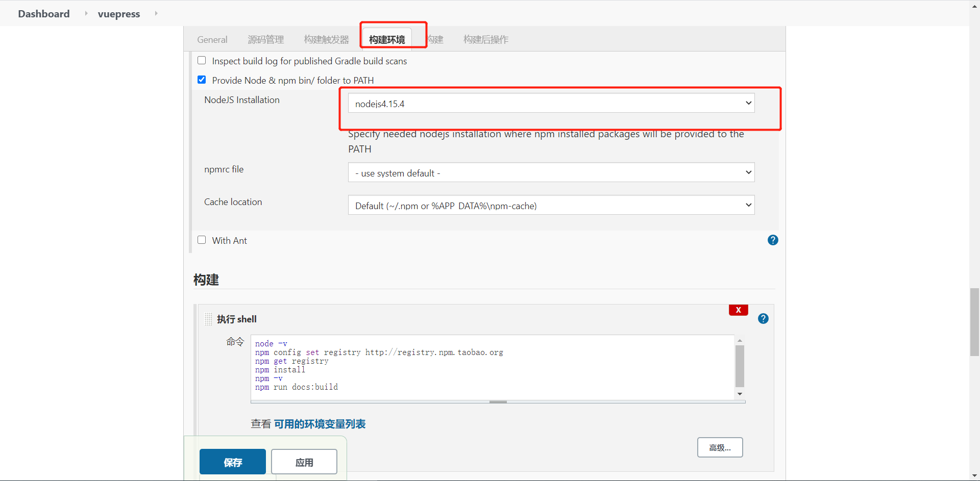The width and height of the screenshot is (980, 481).
Task: Open help for With Ant option
Action: coord(773,240)
